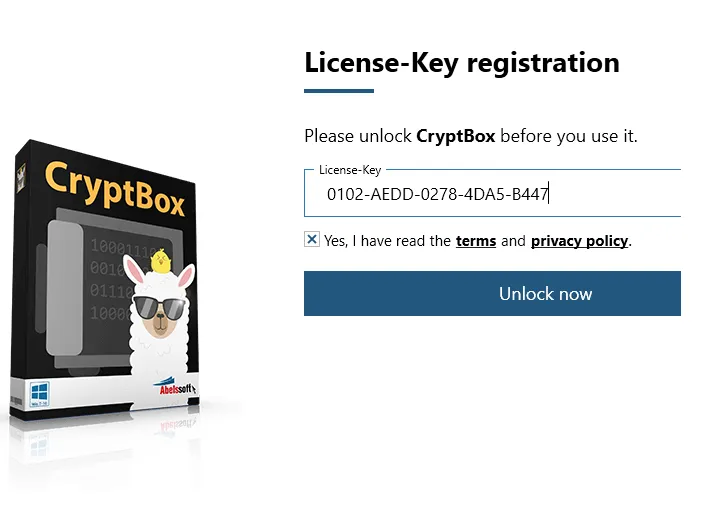Open the terms link

pos(476,241)
